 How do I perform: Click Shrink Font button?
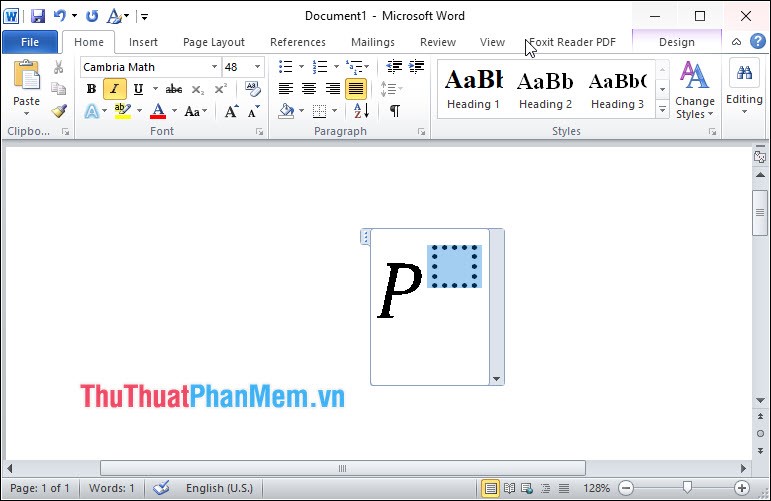(254, 112)
